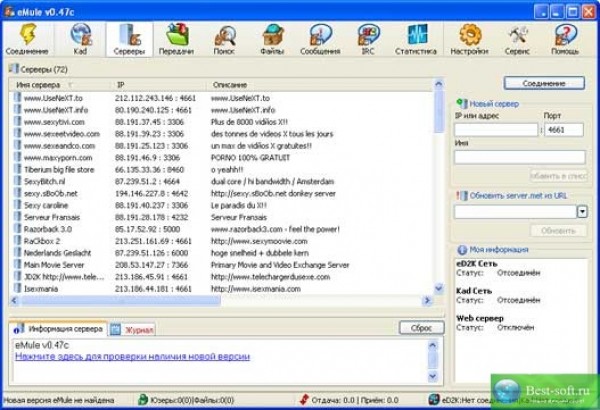Click the Порт input field
The height and width of the screenshot is (410, 600).
pos(562,128)
